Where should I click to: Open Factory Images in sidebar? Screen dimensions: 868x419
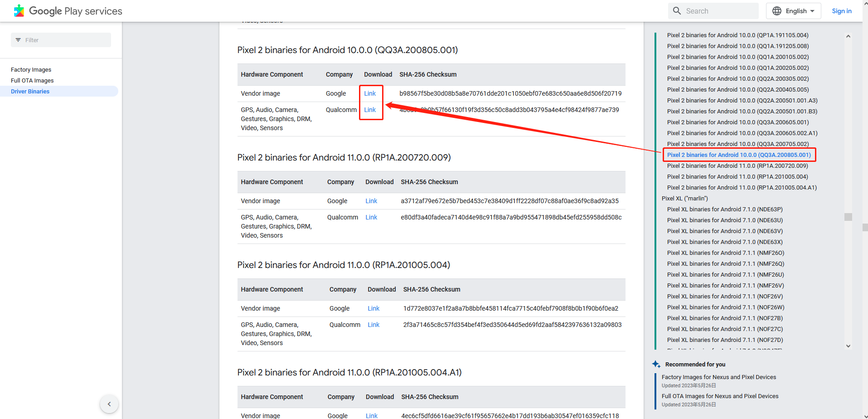pos(31,69)
